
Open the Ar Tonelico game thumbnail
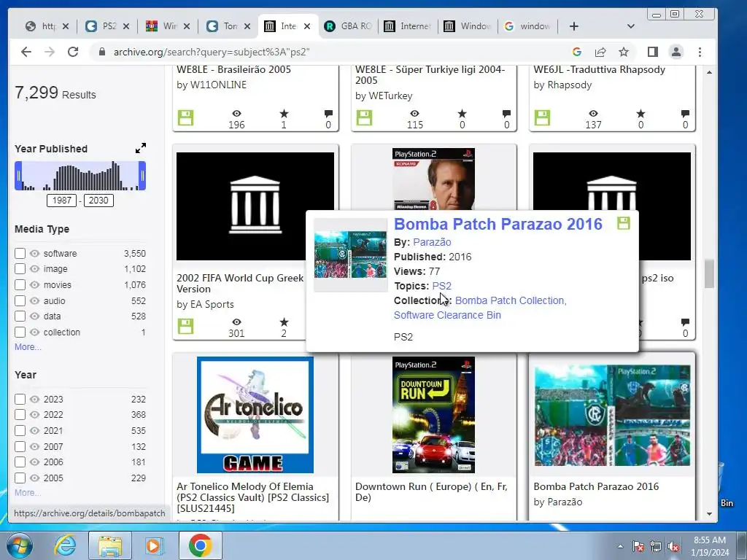(x=255, y=415)
